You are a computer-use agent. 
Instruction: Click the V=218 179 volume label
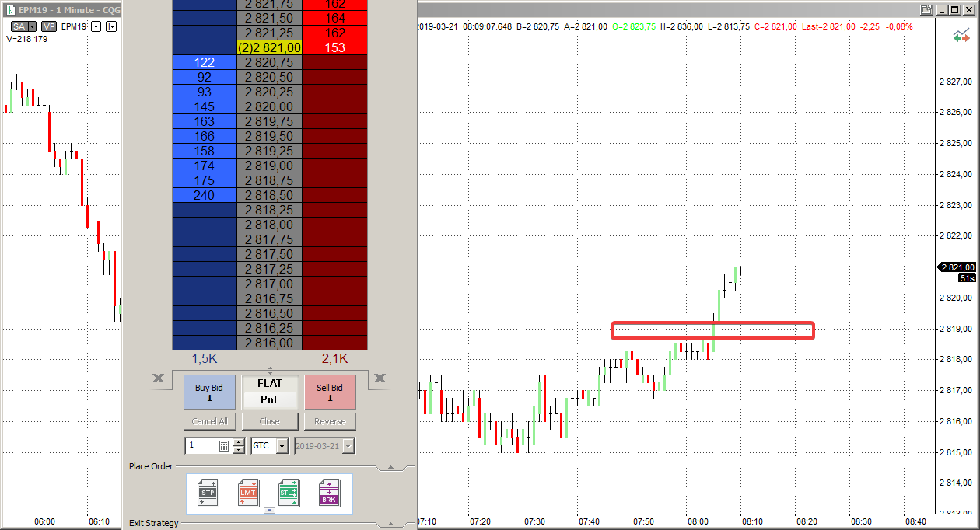[26, 38]
